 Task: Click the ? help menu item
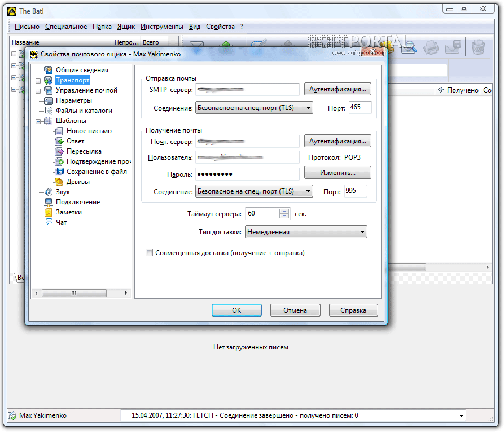[x=242, y=27]
